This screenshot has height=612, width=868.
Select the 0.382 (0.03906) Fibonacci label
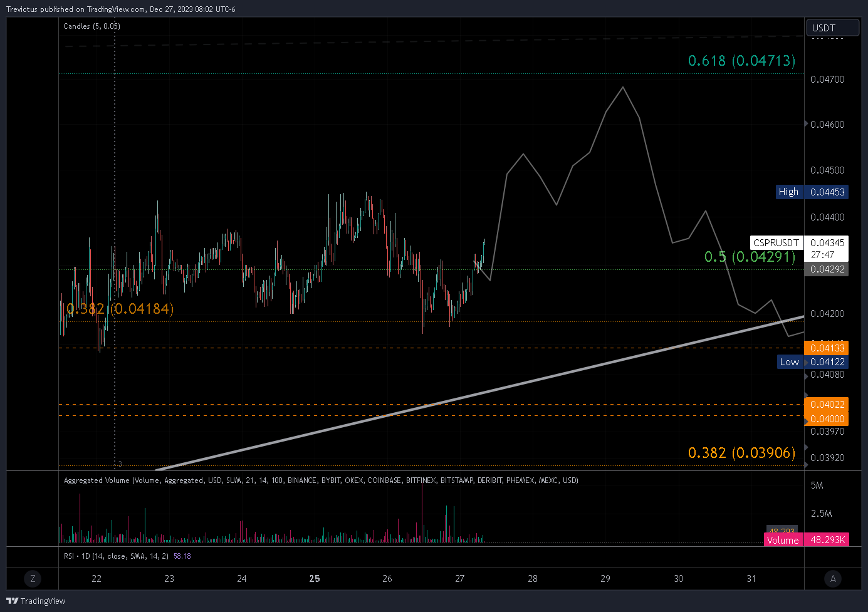741,453
